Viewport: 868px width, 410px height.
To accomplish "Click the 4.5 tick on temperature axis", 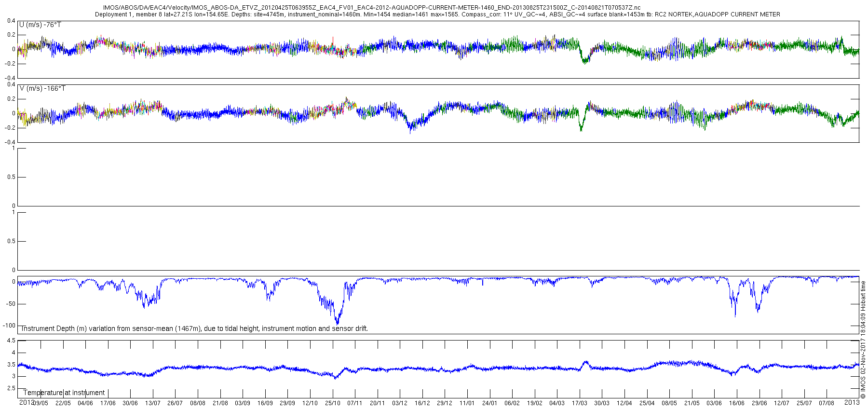I will (11, 341).
